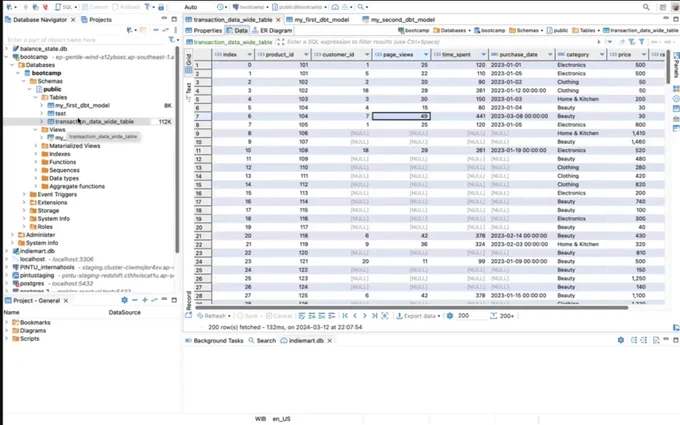Click the 200+ row count button
680x425 pixels.
pos(502,316)
